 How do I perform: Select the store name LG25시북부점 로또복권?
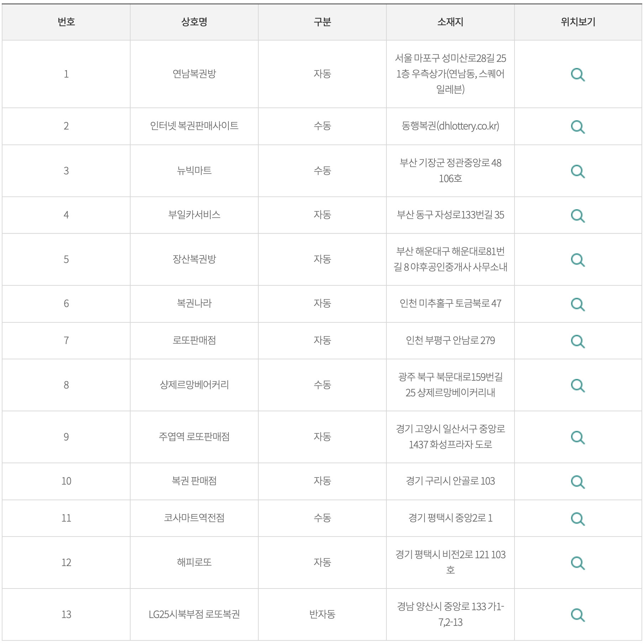[x=194, y=614]
